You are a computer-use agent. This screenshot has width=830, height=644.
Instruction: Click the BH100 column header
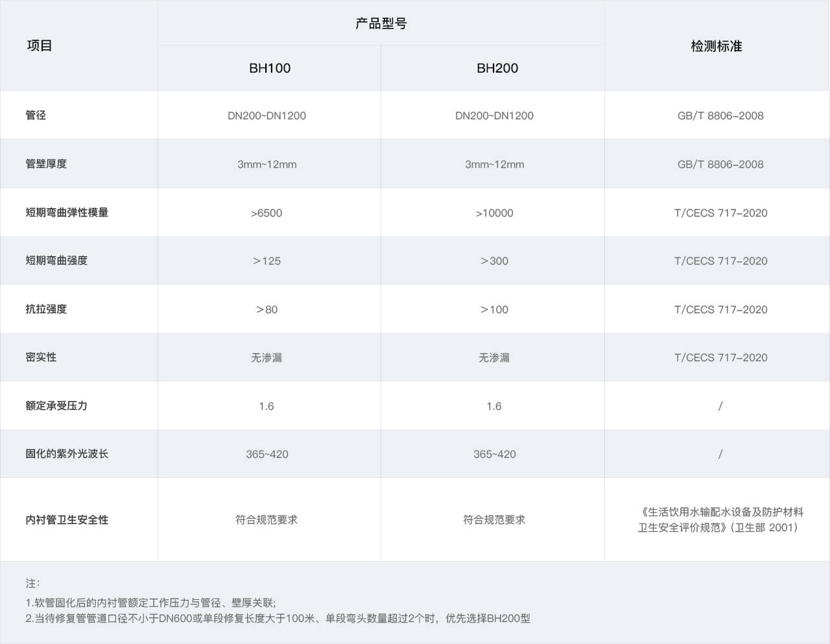point(270,68)
